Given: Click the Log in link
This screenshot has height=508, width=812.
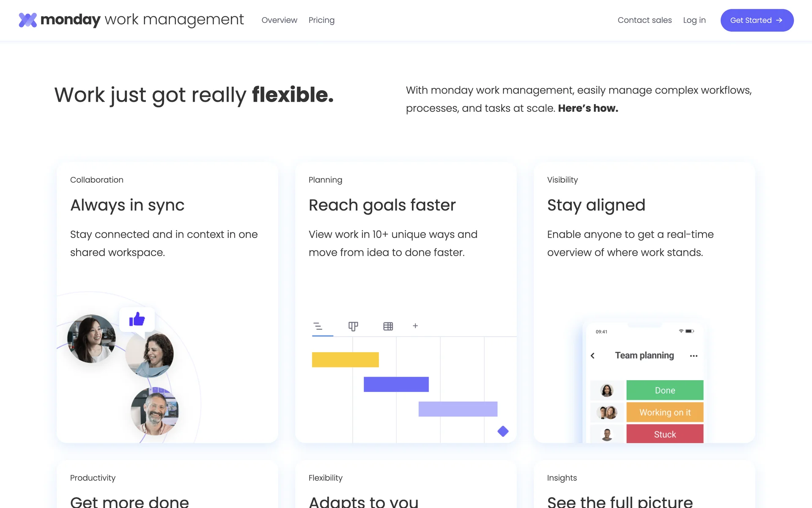Looking at the screenshot, I should [x=694, y=20].
